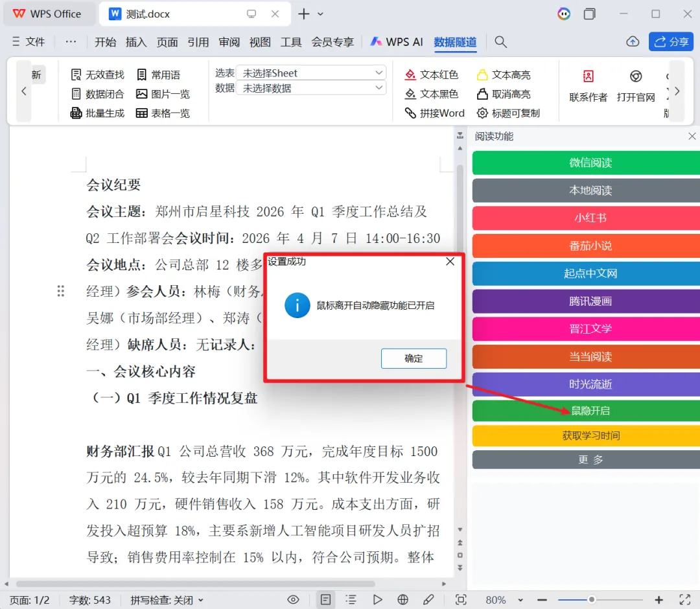Click the 字数: 543 word count
Screen dimensions: 700x609
coord(89,600)
